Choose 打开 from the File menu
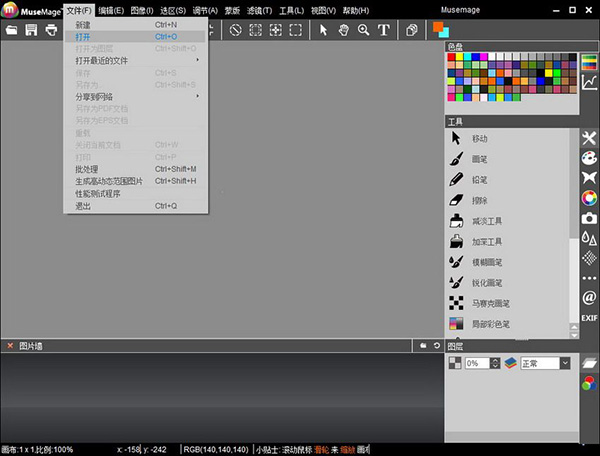Viewport: 600px width, 456px height. coord(136,37)
